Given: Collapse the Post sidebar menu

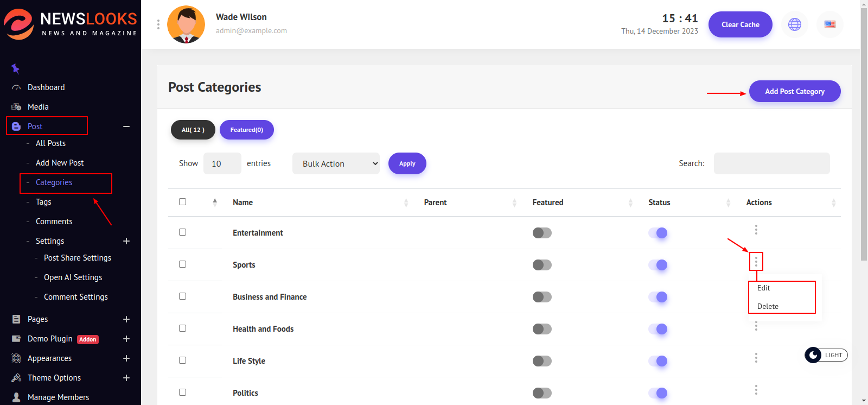Looking at the screenshot, I should [x=126, y=126].
